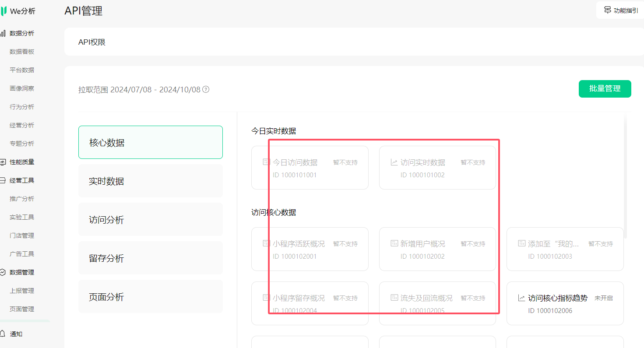This screenshot has height=348, width=644.
Task: Click the text ID 1000101001
Action: tap(295, 175)
